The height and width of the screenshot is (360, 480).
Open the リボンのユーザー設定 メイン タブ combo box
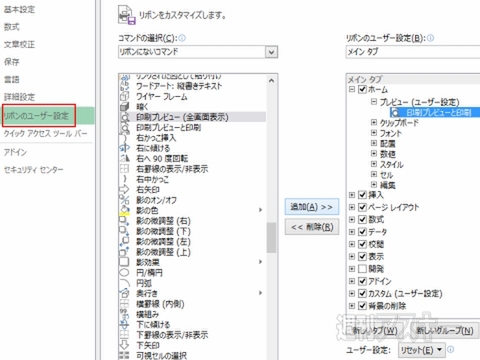coord(413,52)
